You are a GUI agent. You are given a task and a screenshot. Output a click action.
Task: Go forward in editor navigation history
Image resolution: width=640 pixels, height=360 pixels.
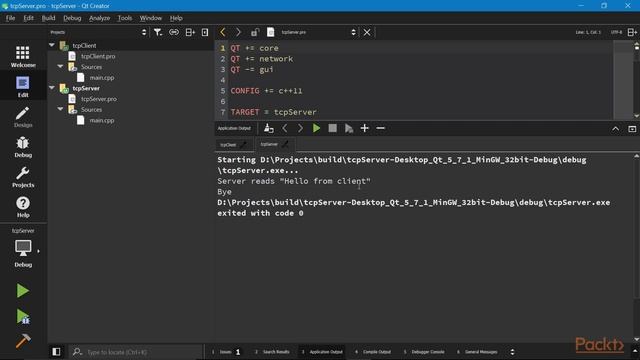(238, 32)
